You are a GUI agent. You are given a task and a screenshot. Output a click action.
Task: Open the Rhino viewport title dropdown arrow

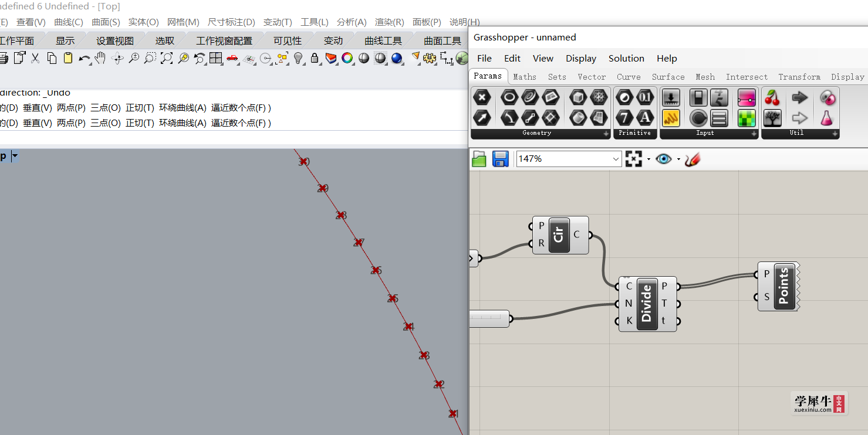tap(15, 156)
